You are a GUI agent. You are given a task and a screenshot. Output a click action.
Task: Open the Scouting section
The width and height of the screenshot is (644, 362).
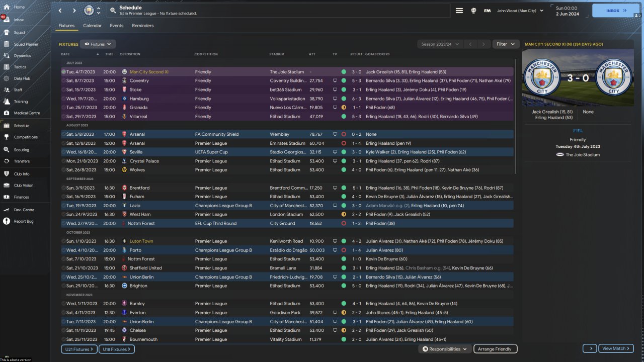pos(22,150)
